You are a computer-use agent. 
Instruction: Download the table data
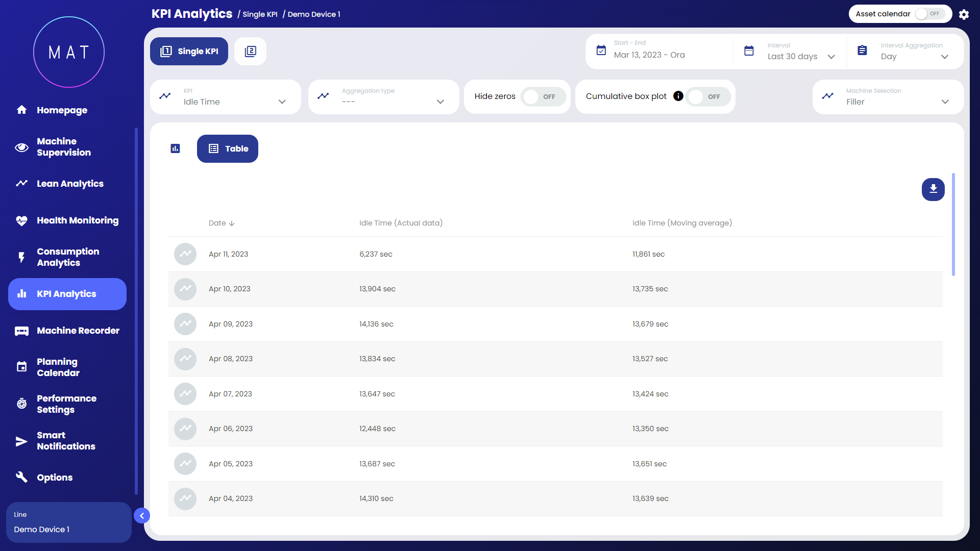(x=933, y=189)
